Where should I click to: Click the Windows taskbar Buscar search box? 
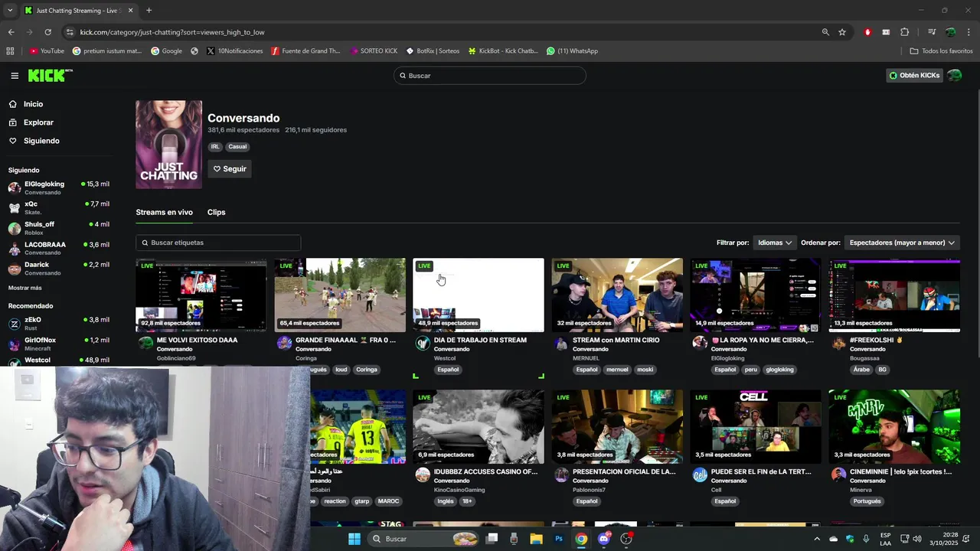pyautogui.click(x=423, y=539)
